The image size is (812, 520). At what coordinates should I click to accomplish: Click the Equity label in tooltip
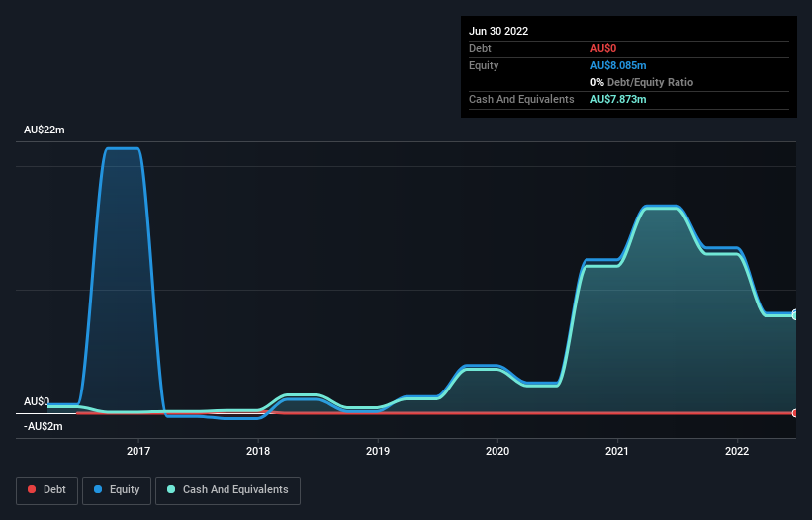pyautogui.click(x=484, y=65)
